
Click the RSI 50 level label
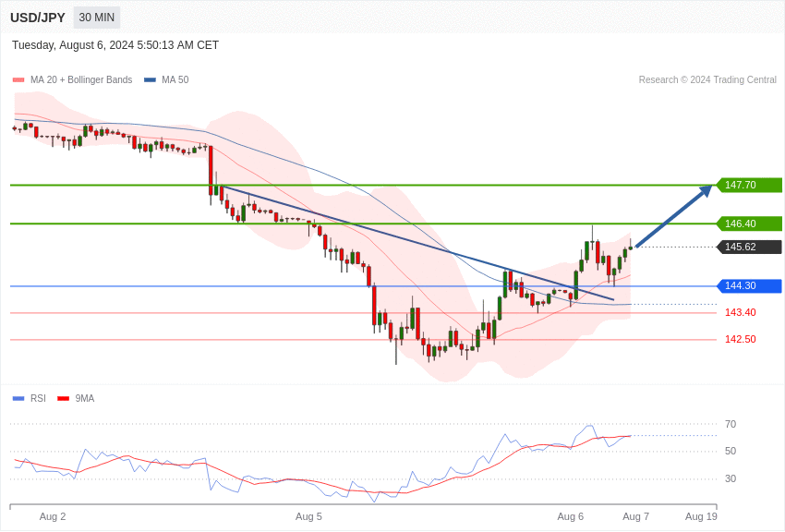coord(731,451)
